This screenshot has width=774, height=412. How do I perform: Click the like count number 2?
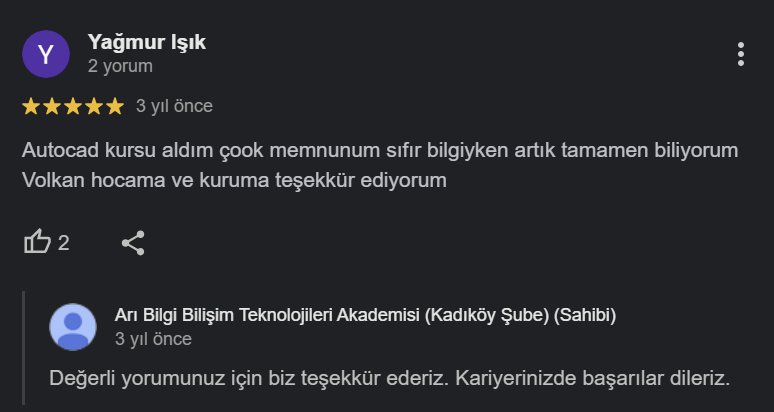pyautogui.click(x=64, y=242)
